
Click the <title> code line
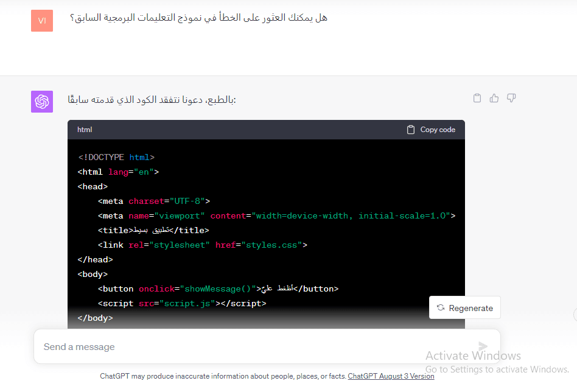153,231
